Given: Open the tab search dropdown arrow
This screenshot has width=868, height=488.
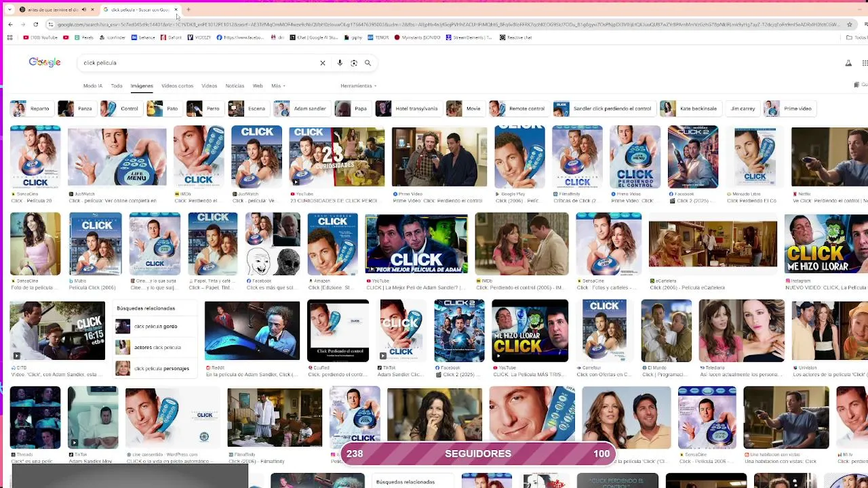Looking at the screenshot, I should pyautogui.click(x=9, y=9).
